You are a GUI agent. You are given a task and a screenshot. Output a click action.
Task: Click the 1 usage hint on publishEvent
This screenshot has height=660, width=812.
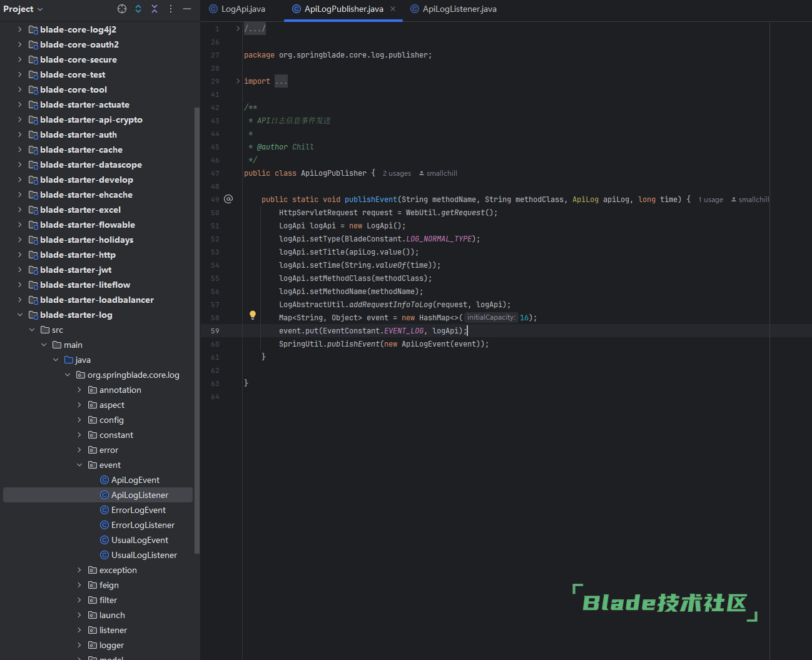(711, 200)
